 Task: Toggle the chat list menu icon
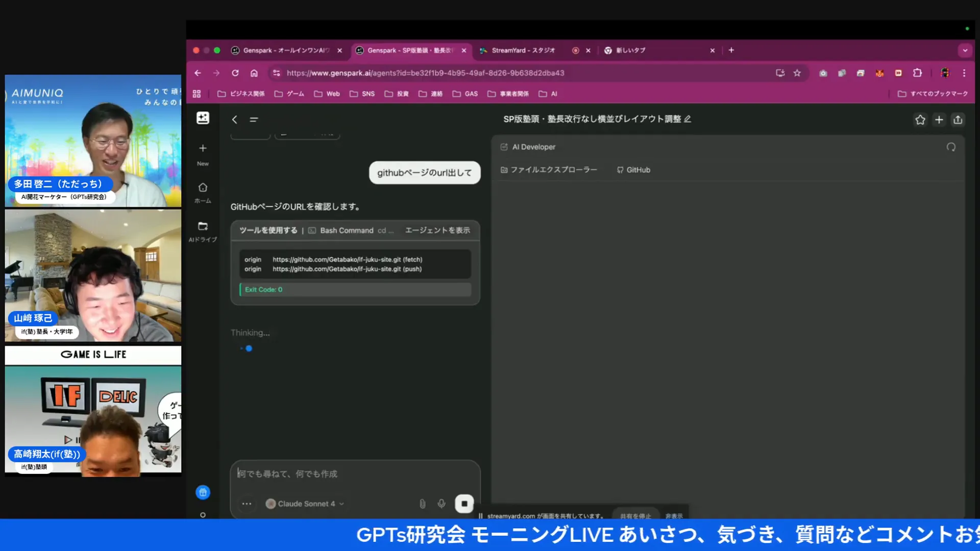click(254, 119)
